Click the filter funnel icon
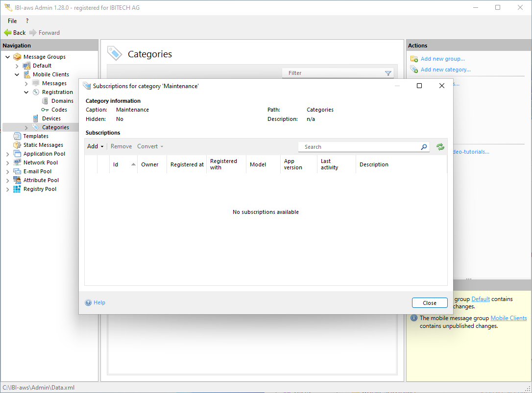This screenshot has width=532, height=393. coord(388,73)
